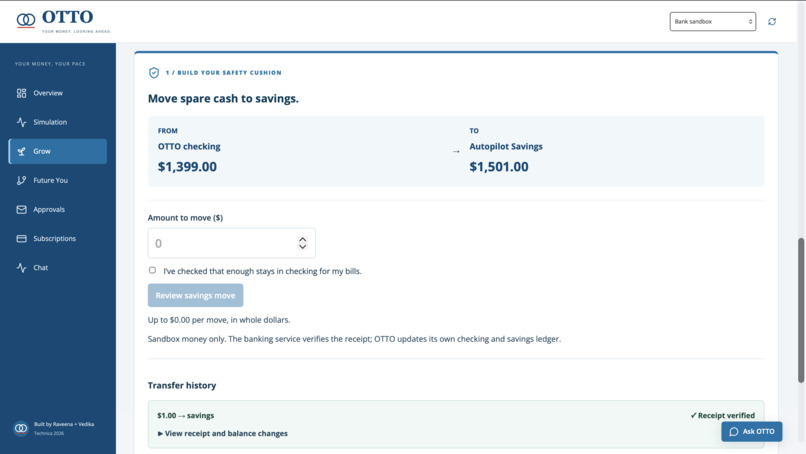Image resolution: width=806 pixels, height=454 pixels.
Task: Open the Bank sandbox dropdown
Action: point(712,22)
